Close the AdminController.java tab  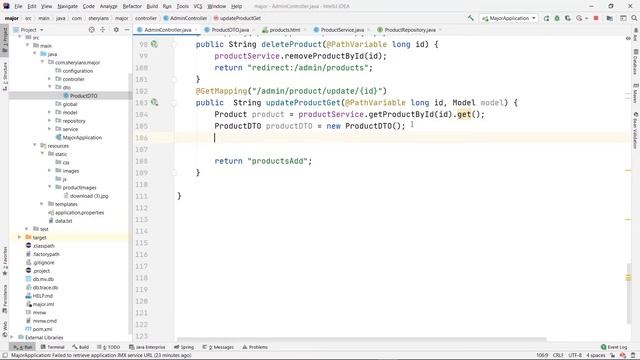pyautogui.click(x=196, y=30)
